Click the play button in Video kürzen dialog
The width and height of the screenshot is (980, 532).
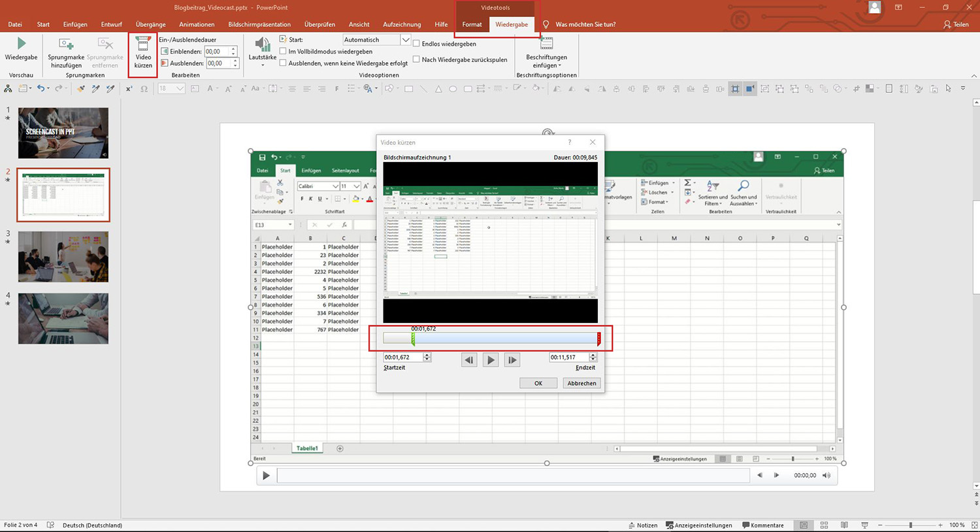[x=491, y=359]
